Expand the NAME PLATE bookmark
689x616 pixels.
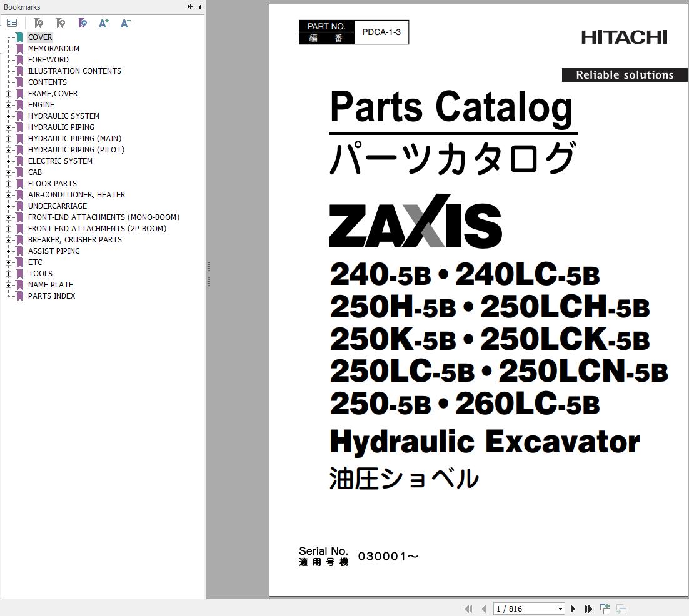8,285
